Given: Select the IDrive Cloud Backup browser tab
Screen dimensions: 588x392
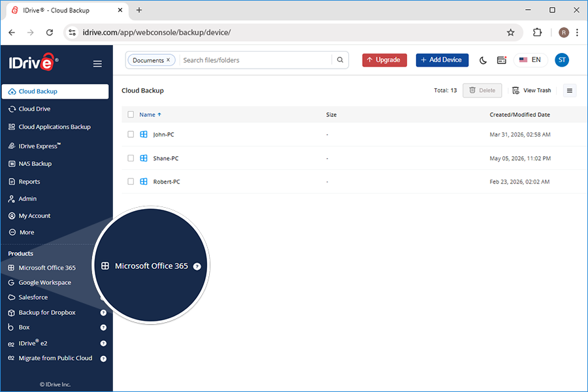Looking at the screenshot, I should click(67, 10).
